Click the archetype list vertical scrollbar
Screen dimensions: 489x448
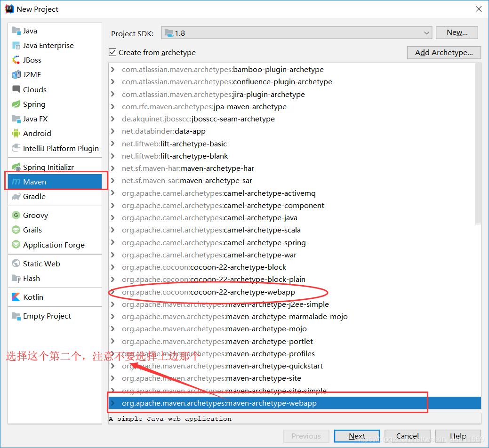[x=478, y=144]
